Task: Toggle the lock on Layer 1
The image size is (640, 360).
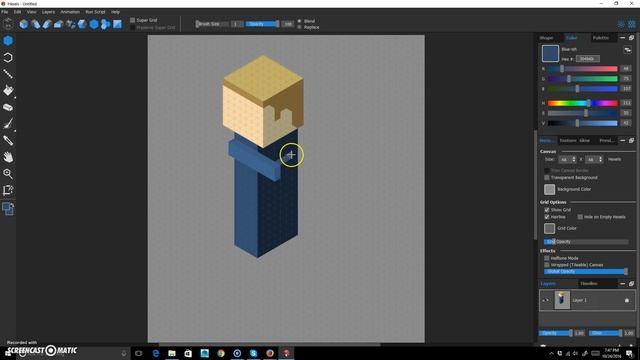Action: click(627, 300)
